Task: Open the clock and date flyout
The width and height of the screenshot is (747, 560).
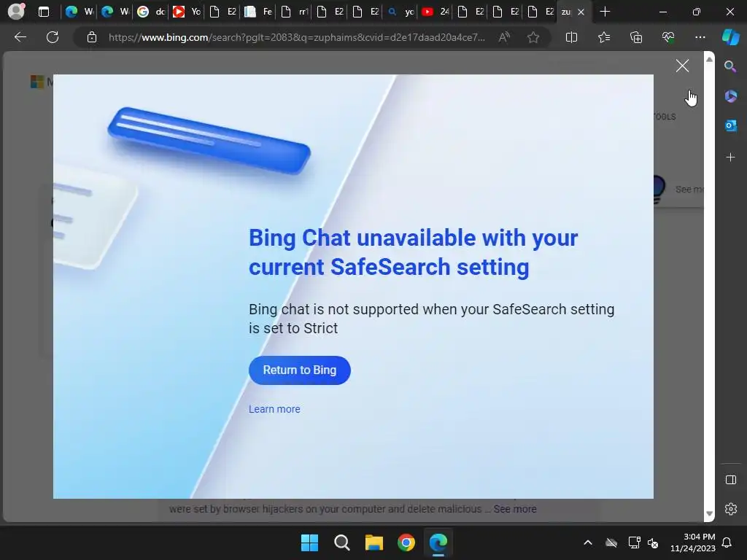Action: tap(693, 542)
